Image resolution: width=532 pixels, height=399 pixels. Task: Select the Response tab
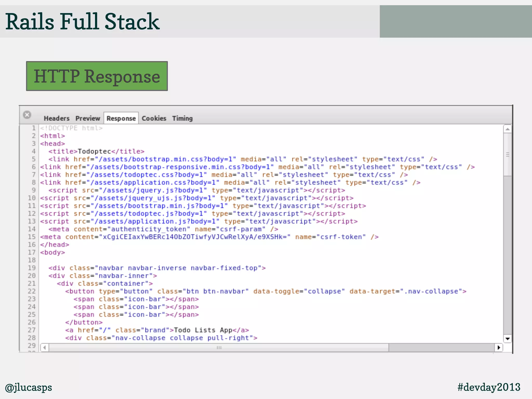121,118
